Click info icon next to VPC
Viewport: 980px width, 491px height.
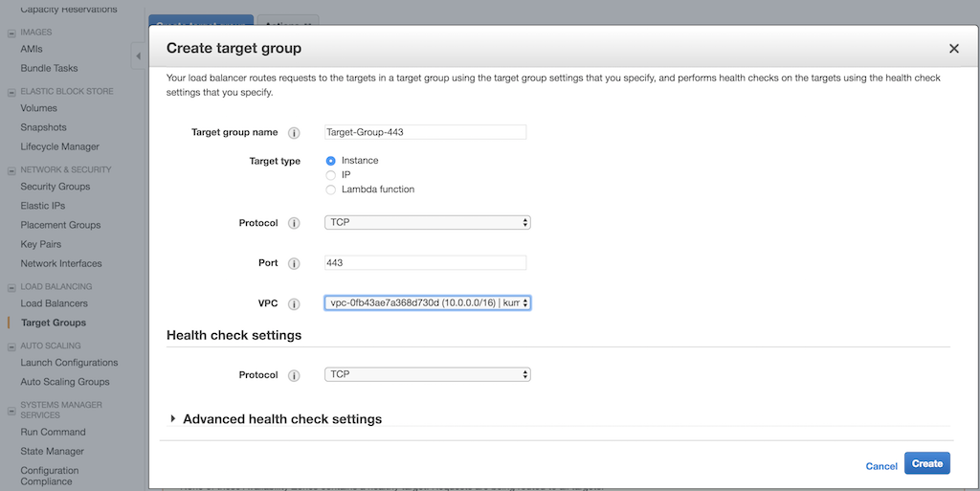[x=294, y=304]
